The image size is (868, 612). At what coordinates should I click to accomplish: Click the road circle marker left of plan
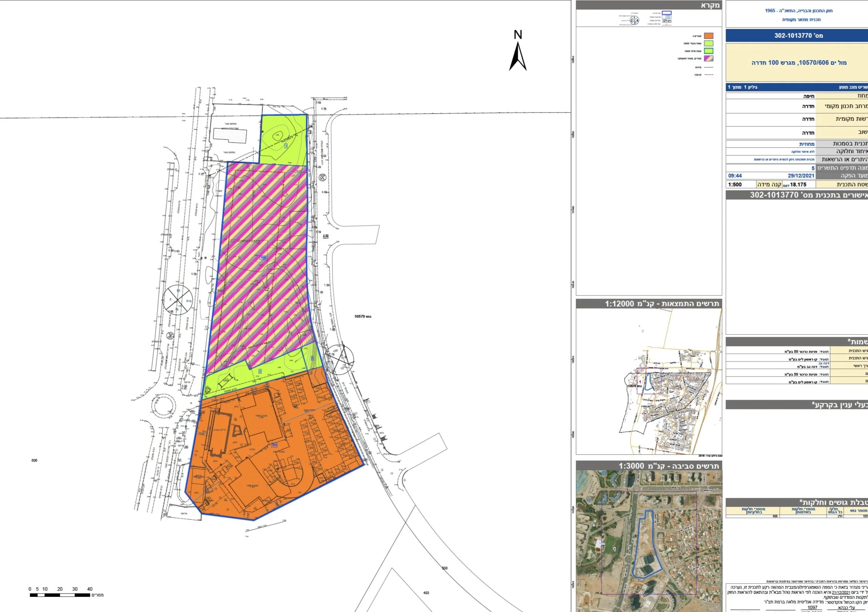178,300
